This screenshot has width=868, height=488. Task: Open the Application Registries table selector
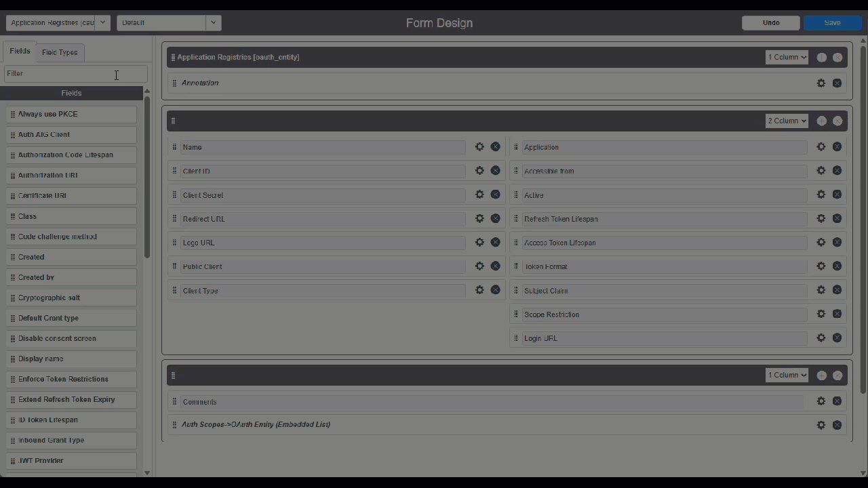point(58,22)
